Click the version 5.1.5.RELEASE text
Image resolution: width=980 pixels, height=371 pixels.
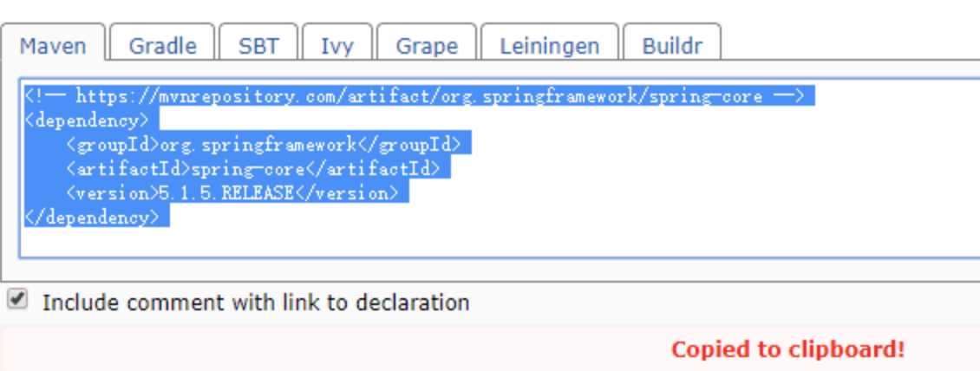(225, 193)
